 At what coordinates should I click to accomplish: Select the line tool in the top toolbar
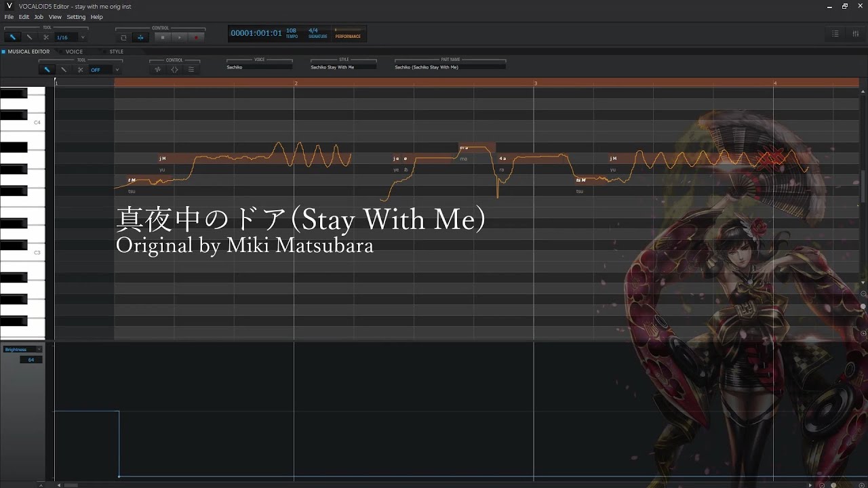pos(29,37)
